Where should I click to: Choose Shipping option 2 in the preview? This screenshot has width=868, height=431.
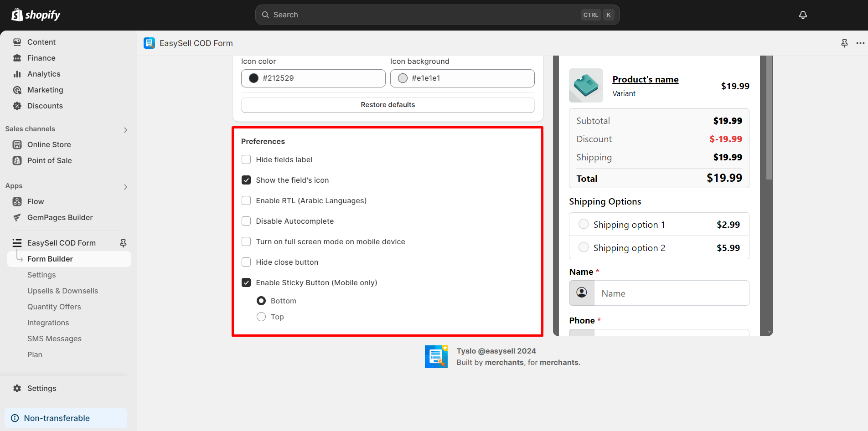[x=584, y=247]
